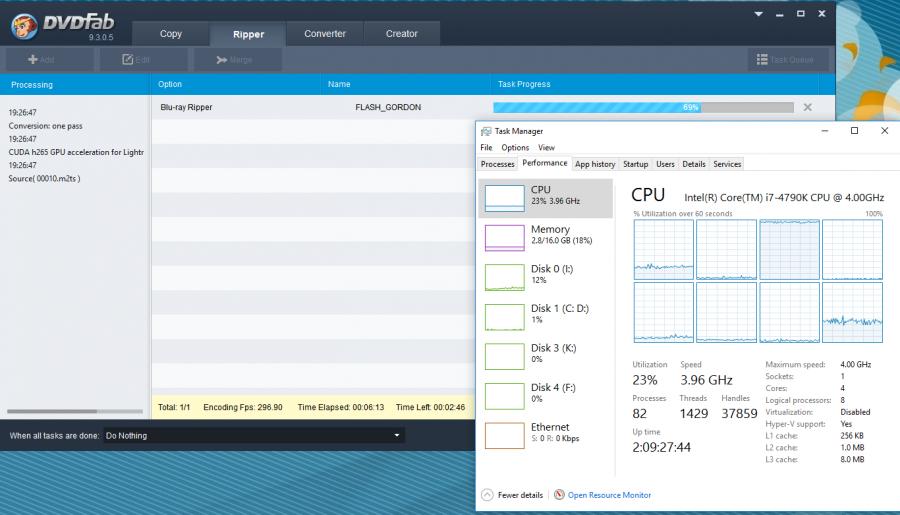Click the Merge button in toolbar
900x515 pixels.
point(236,60)
